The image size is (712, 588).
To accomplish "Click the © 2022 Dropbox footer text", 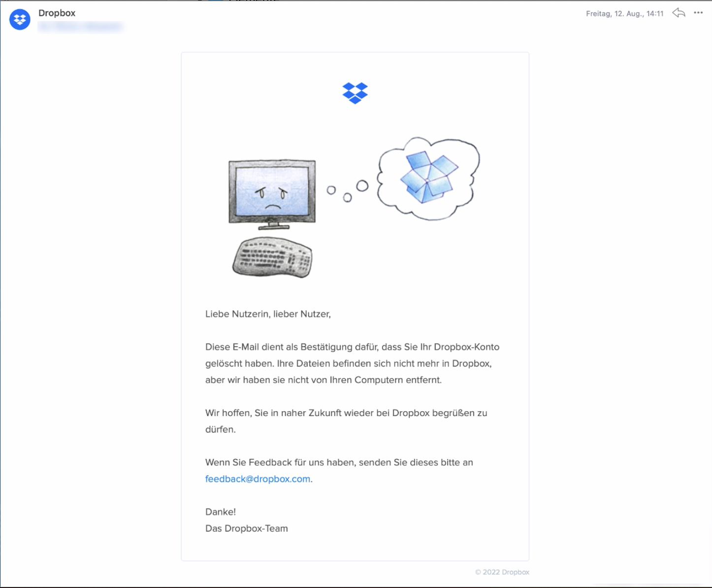I will click(502, 572).
